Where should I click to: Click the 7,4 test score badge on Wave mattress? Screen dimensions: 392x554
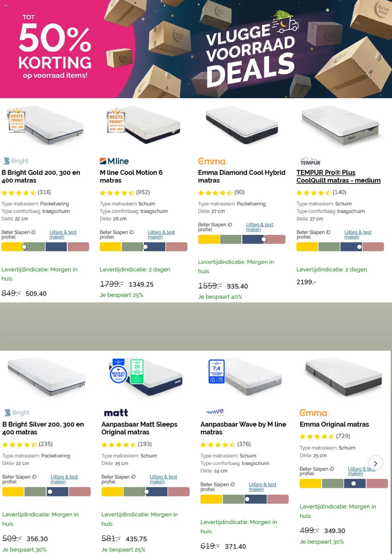coord(216,371)
